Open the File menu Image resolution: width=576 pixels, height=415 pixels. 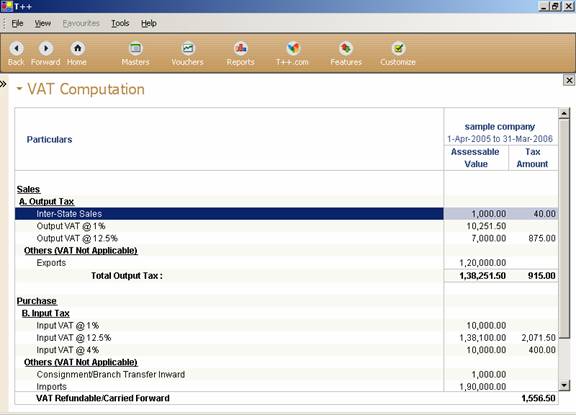17,24
